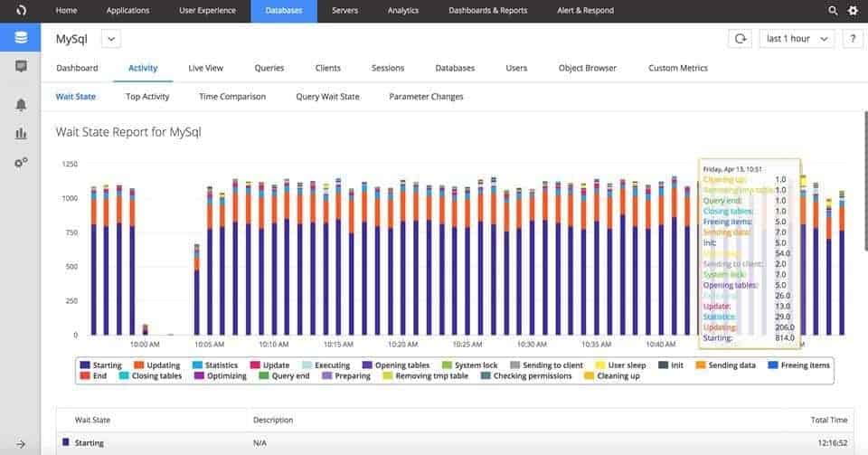The width and height of the screenshot is (868, 455).
Task: Toggle the Sending data legend entry
Action: pos(725,365)
